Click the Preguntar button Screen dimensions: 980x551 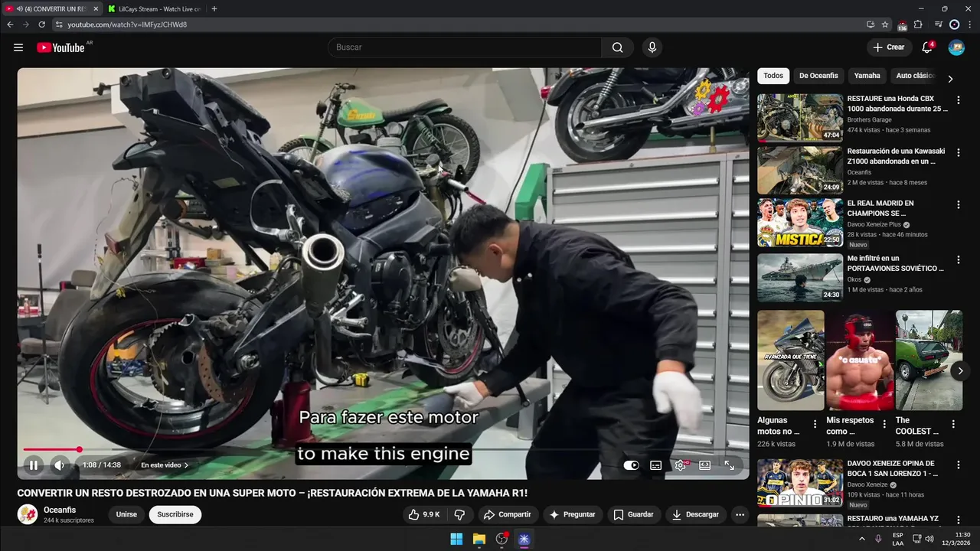click(x=572, y=514)
